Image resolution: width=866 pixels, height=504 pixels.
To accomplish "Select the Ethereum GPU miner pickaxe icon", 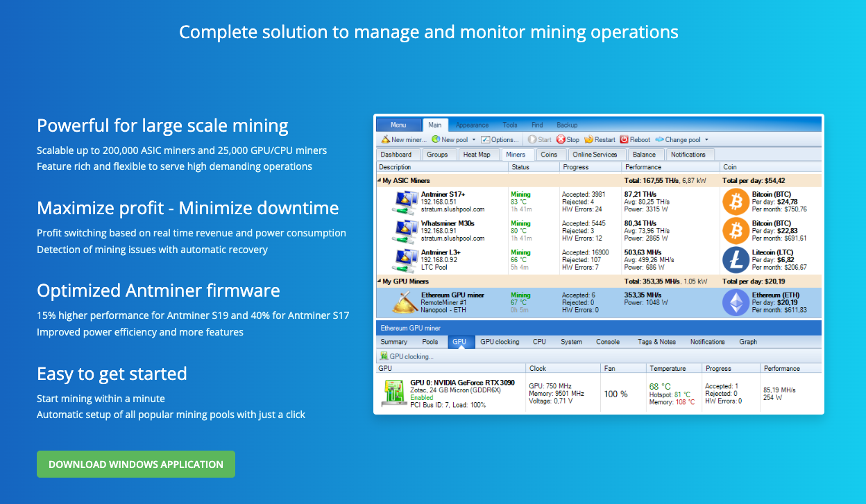I will [x=404, y=302].
